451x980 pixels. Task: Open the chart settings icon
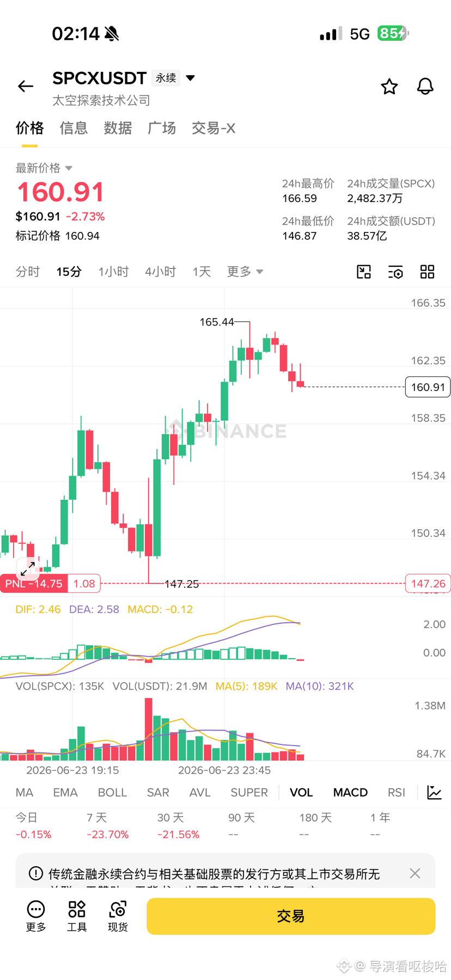(x=395, y=272)
